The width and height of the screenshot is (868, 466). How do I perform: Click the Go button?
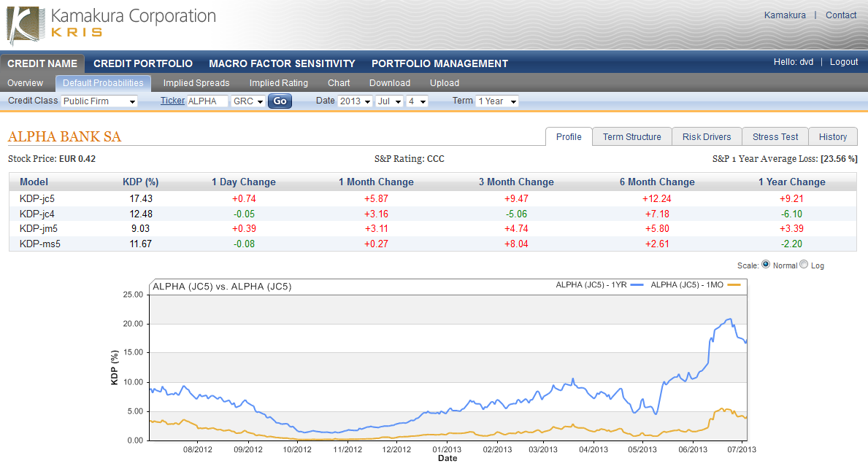(280, 101)
